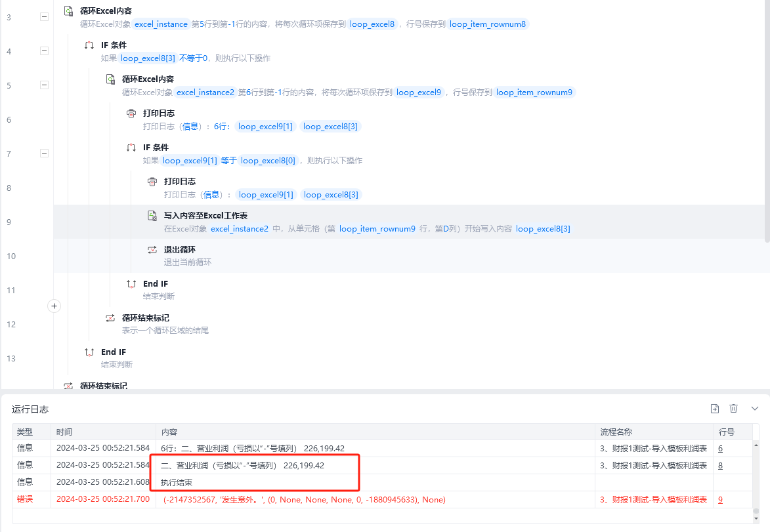This screenshot has width=770, height=532.
Task: Click the loop_item_rownum8 variable tag
Action: (x=488, y=24)
